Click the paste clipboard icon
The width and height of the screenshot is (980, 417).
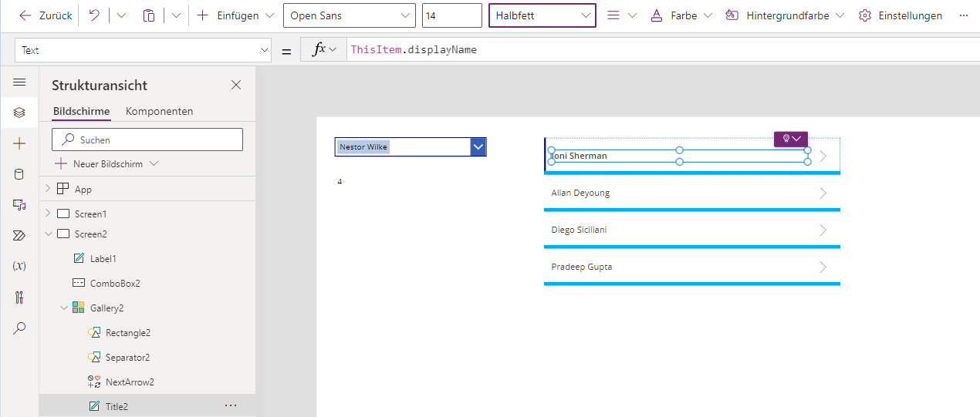(149, 15)
